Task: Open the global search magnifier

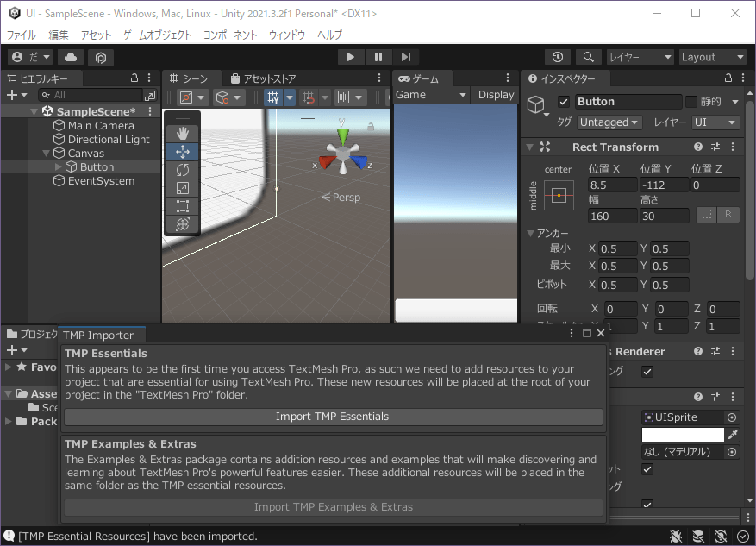Action: [588, 58]
